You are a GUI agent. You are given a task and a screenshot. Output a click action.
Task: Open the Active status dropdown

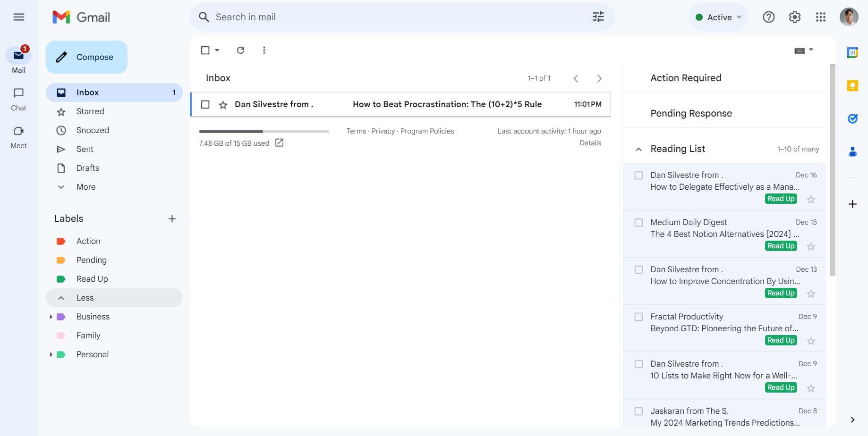point(718,17)
